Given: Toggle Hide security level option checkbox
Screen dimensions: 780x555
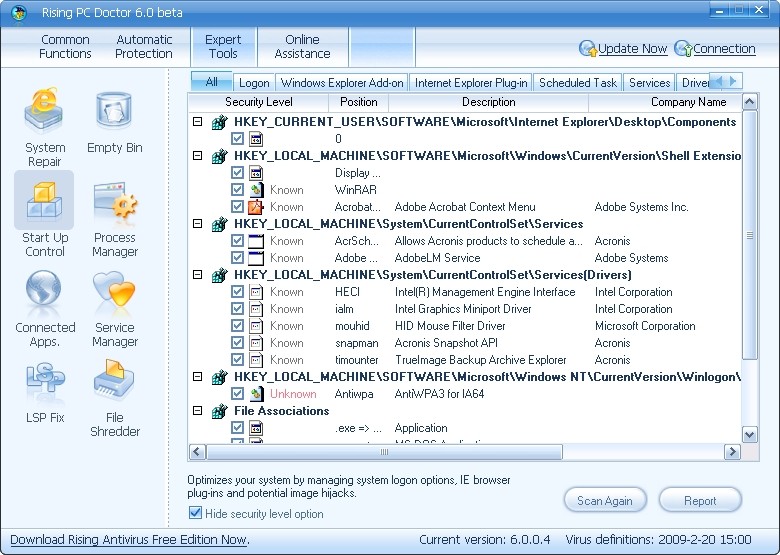Looking at the screenshot, I should click(x=195, y=513).
